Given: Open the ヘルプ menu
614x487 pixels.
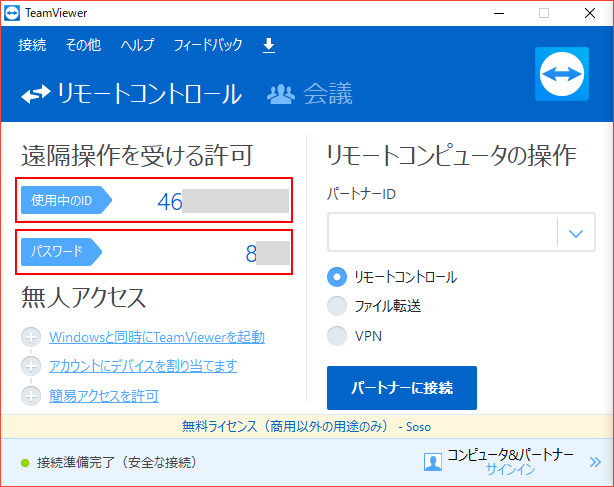Looking at the screenshot, I should 137,45.
